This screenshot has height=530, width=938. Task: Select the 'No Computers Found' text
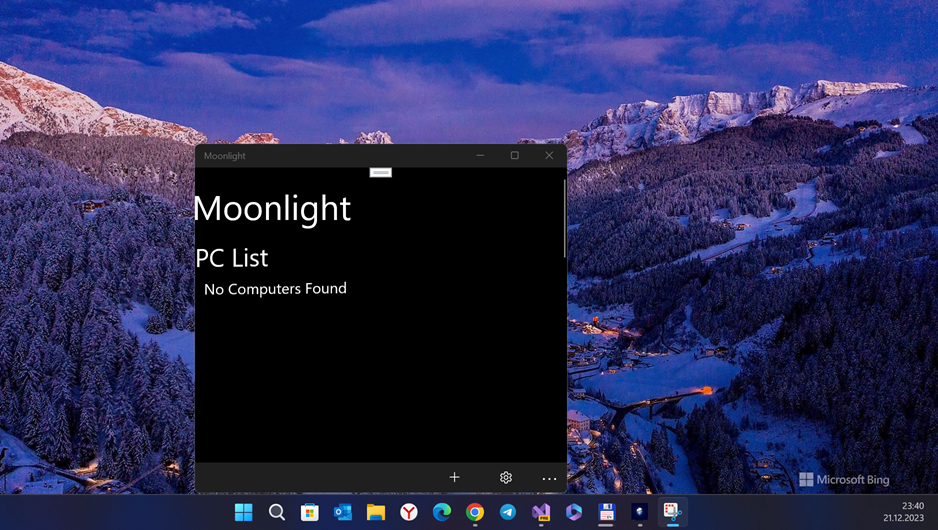click(x=275, y=289)
